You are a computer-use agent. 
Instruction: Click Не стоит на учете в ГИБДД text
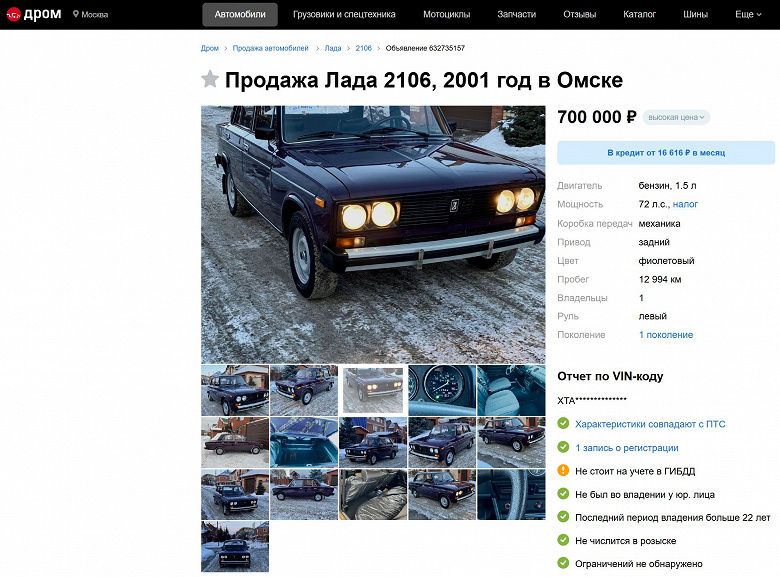click(635, 471)
